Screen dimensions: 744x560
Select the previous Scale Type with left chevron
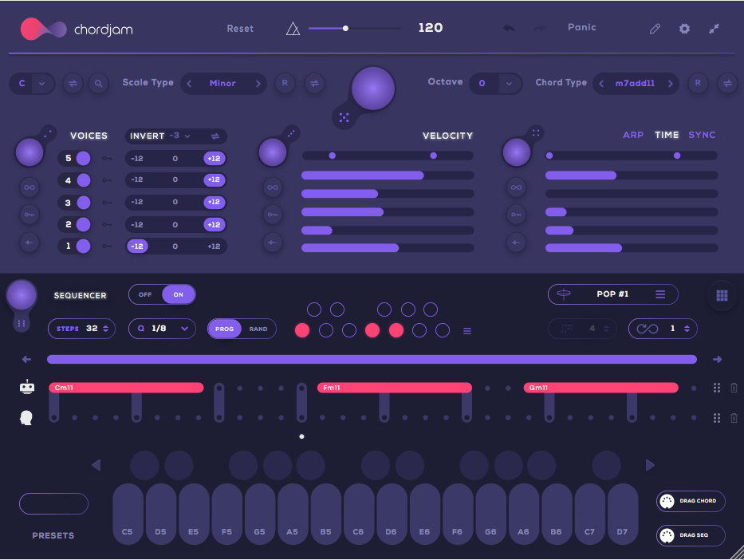point(189,84)
